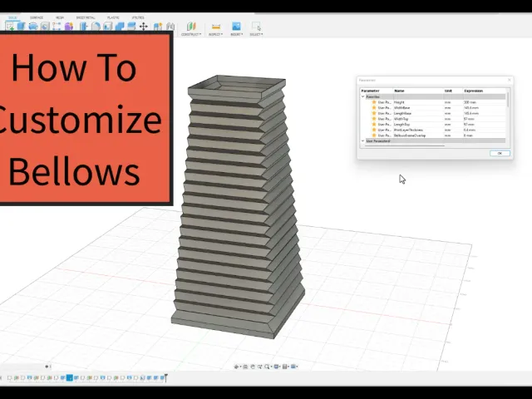The height and width of the screenshot is (399, 532).
Task: Open the Viewports dropdown in navigation bar
Action: point(294,367)
